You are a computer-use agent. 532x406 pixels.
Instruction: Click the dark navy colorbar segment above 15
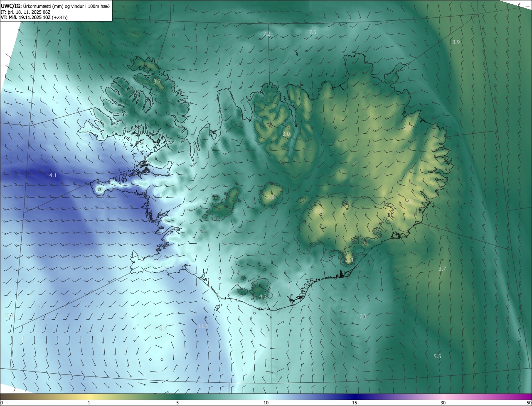(x=355, y=397)
